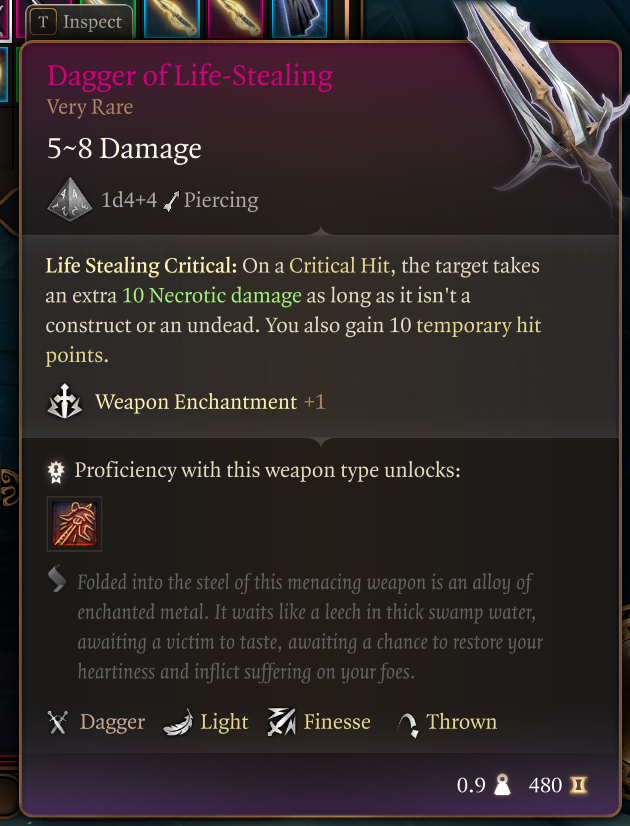The height and width of the screenshot is (826, 630).
Task: Click the Light feather icon
Action: pos(178,722)
